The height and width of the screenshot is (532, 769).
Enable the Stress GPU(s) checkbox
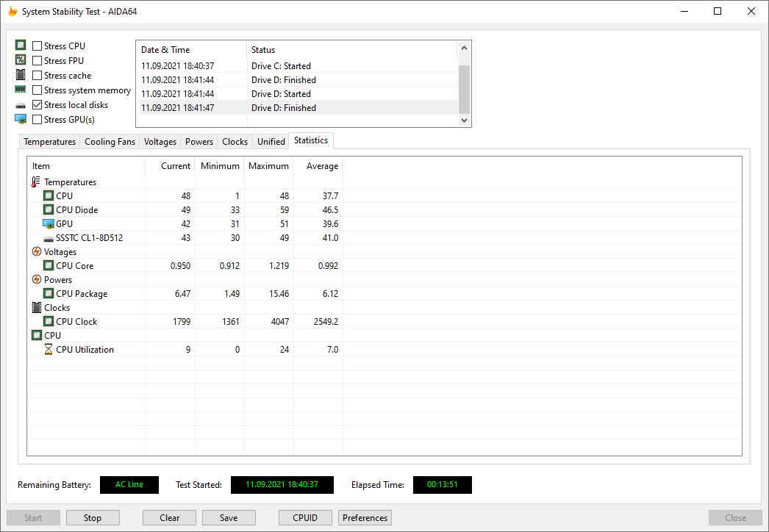pyautogui.click(x=37, y=119)
